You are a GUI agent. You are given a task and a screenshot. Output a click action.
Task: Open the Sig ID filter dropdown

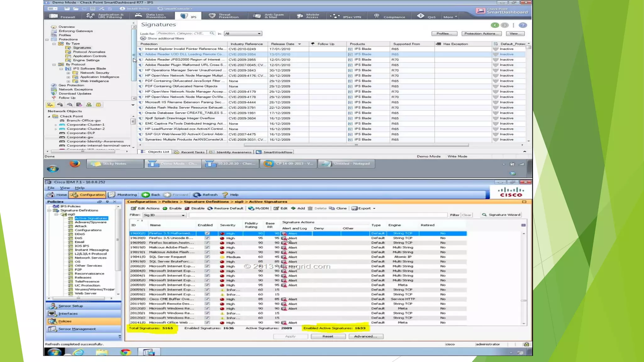tap(183, 215)
